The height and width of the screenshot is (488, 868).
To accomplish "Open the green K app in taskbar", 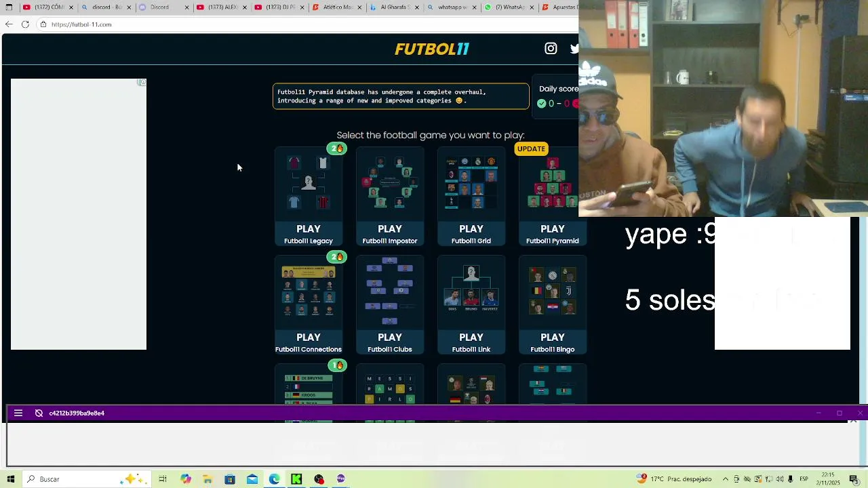I will 296,479.
